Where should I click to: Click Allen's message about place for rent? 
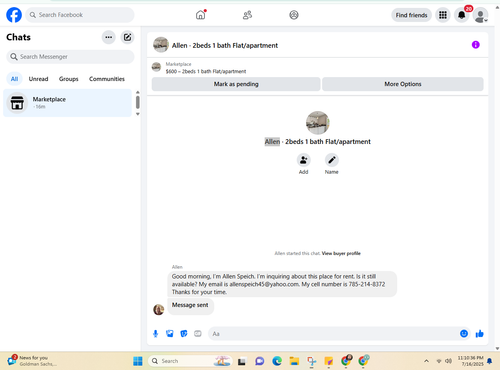282,284
